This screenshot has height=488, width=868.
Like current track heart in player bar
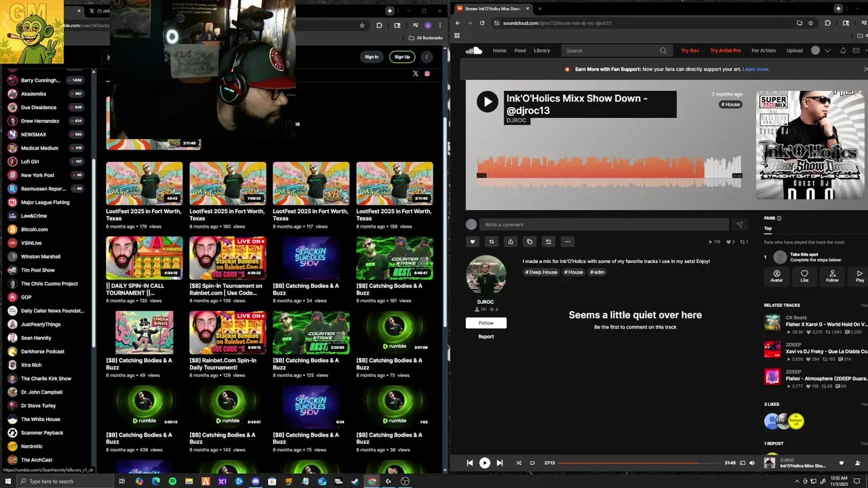(842, 464)
